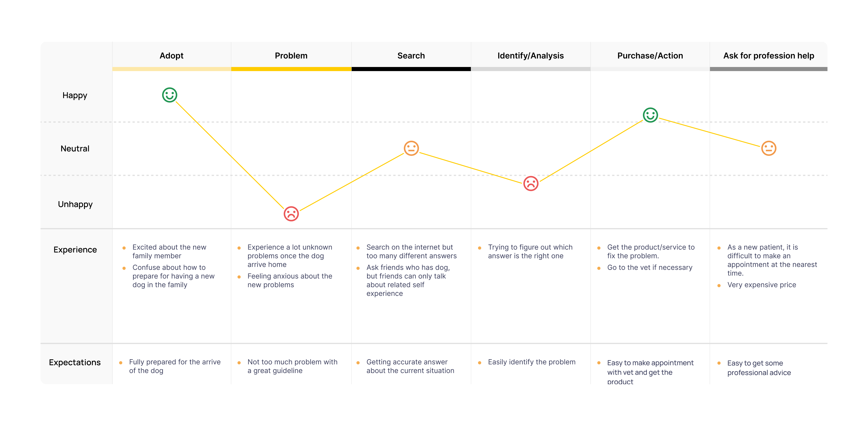Click the Expectations row label
Image resolution: width=868 pixels, height=426 pixels.
pyautogui.click(x=75, y=362)
